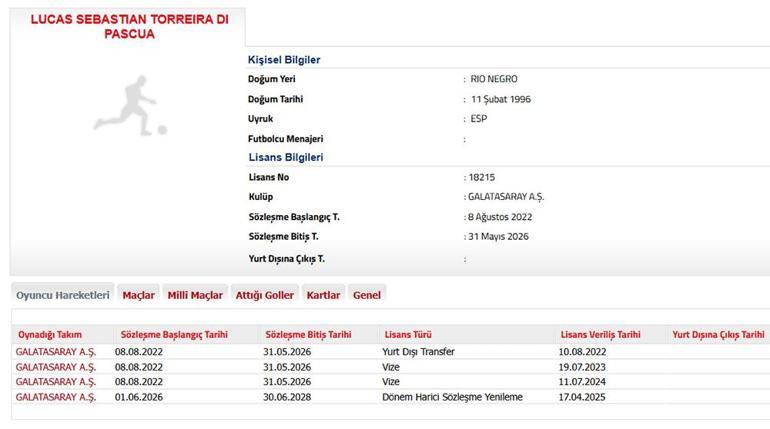
Task: Click the Oynadığı Takım column header
Action: (50, 335)
